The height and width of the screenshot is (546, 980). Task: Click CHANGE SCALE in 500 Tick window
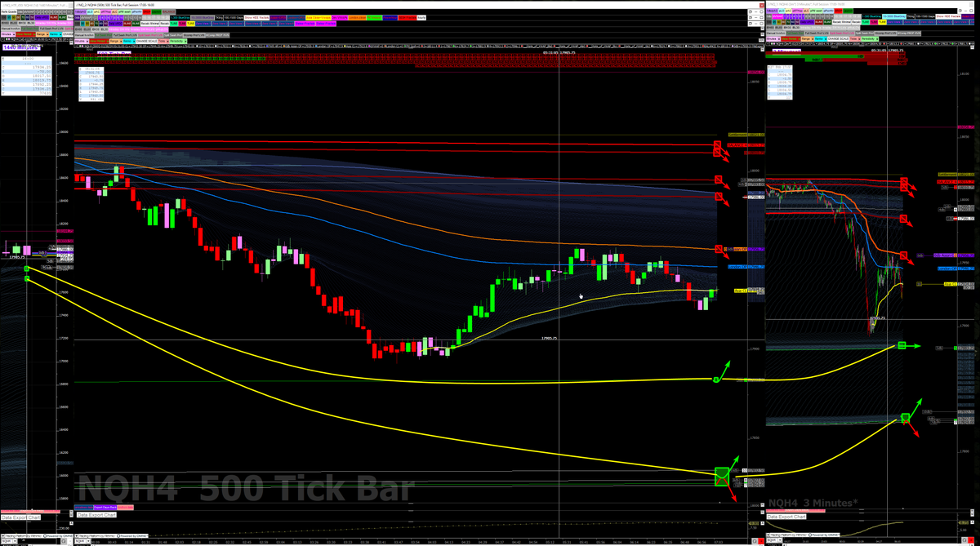point(147,42)
